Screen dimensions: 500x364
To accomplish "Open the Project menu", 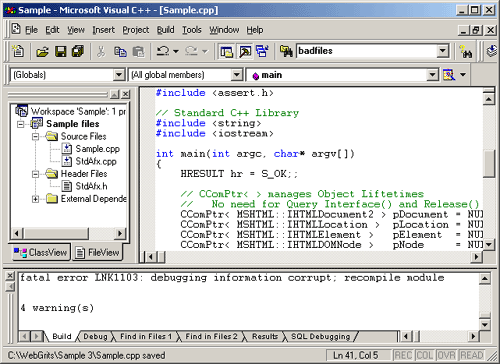I will (136, 30).
